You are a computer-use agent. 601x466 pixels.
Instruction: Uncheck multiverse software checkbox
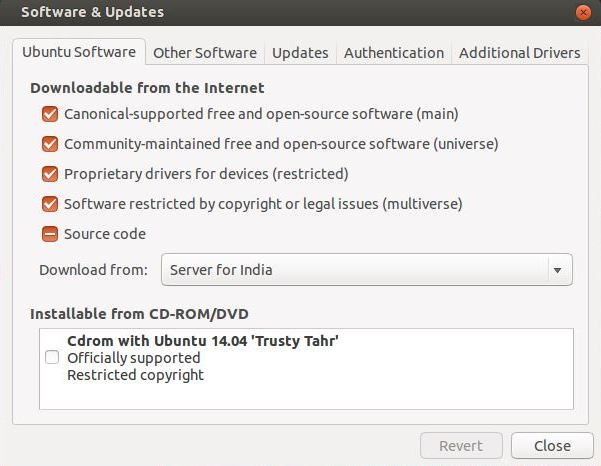click(50, 204)
